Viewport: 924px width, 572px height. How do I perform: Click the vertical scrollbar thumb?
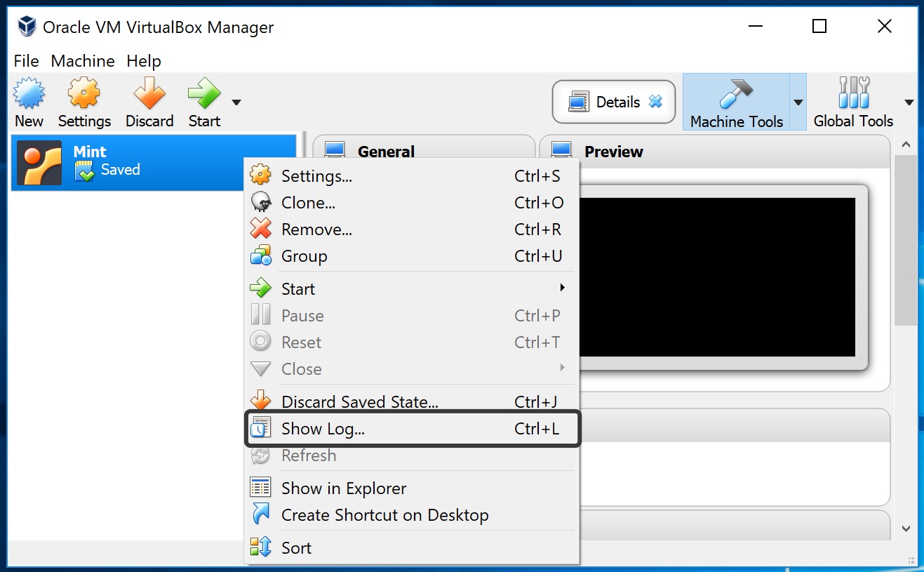click(906, 240)
